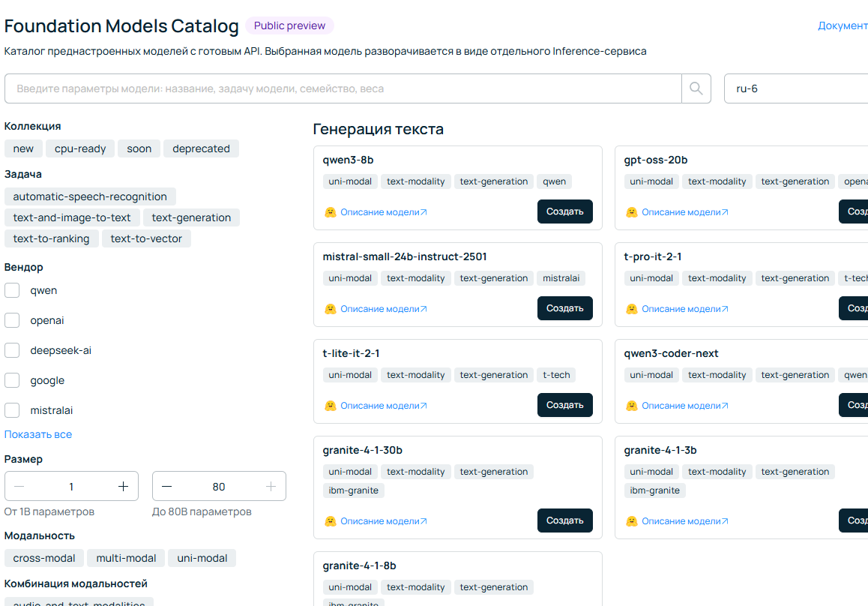
Task: Click Hugging Face icon on granite-4-1-30b card
Action: [331, 521]
